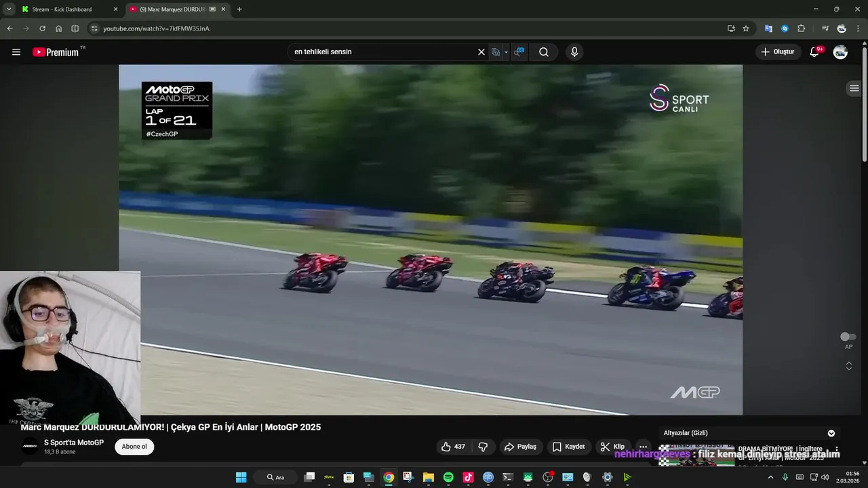Open Shazam extension icon
This screenshot has height=488, width=868.
pyautogui.click(x=785, y=28)
